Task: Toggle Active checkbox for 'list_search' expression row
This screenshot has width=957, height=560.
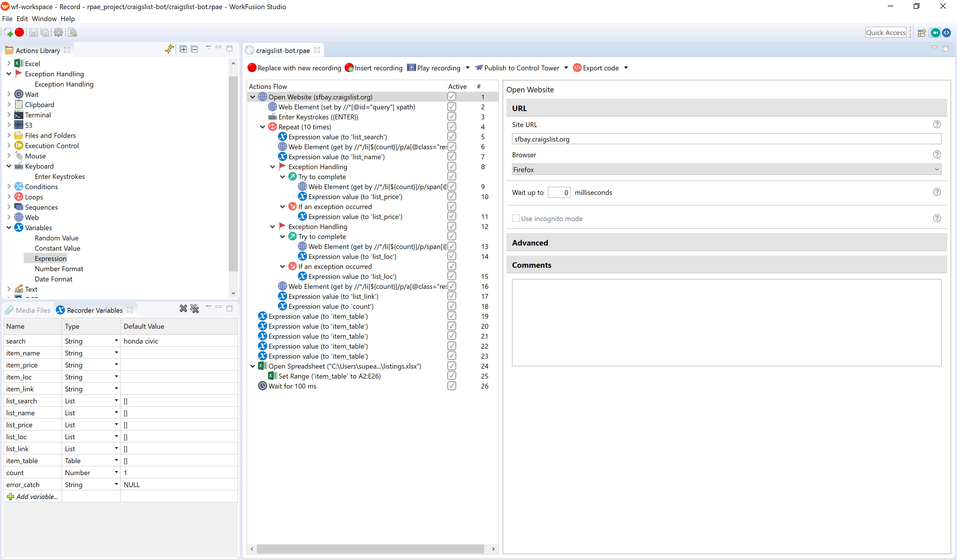Action: [x=451, y=136]
